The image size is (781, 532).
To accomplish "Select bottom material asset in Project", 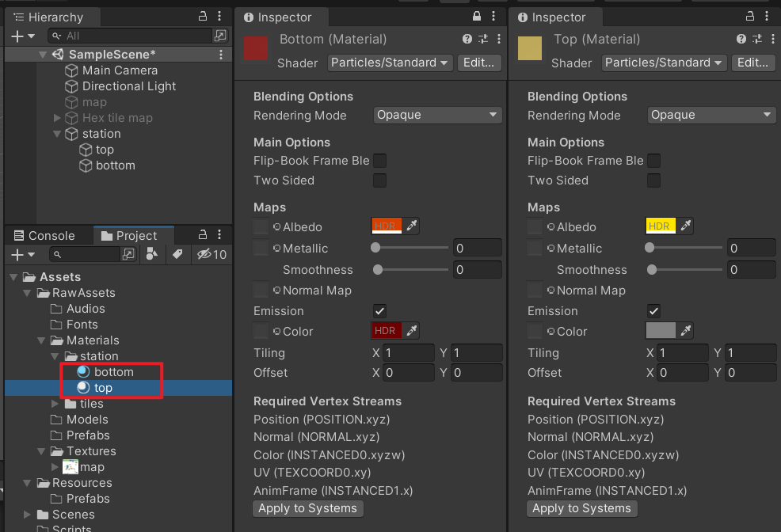I will 113,372.
